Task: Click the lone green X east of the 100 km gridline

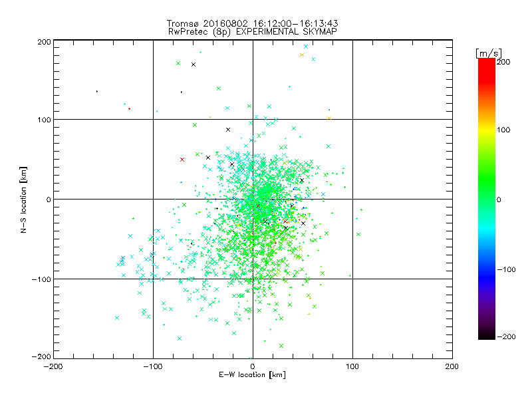Action: tap(358, 235)
